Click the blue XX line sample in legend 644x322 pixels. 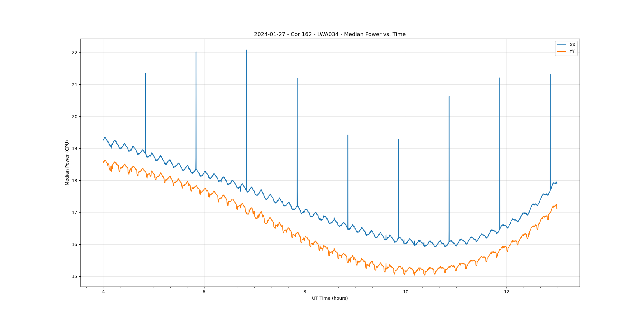coord(562,45)
